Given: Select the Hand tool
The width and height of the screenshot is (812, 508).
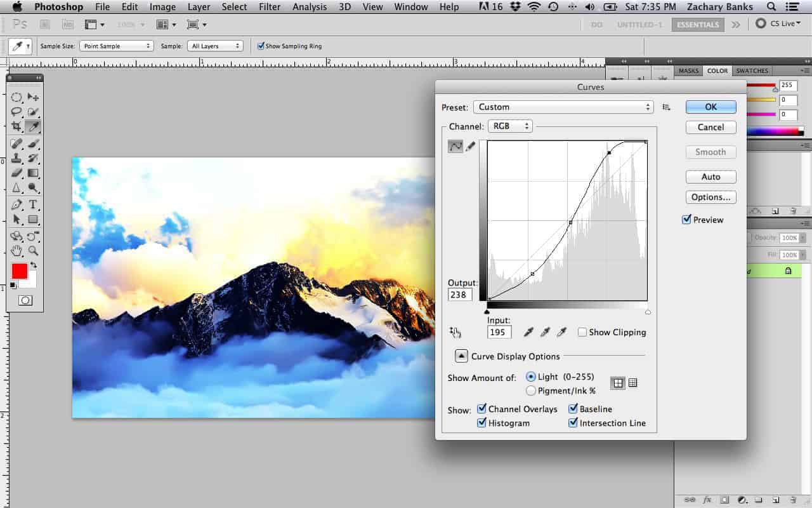Looking at the screenshot, I should [x=16, y=250].
